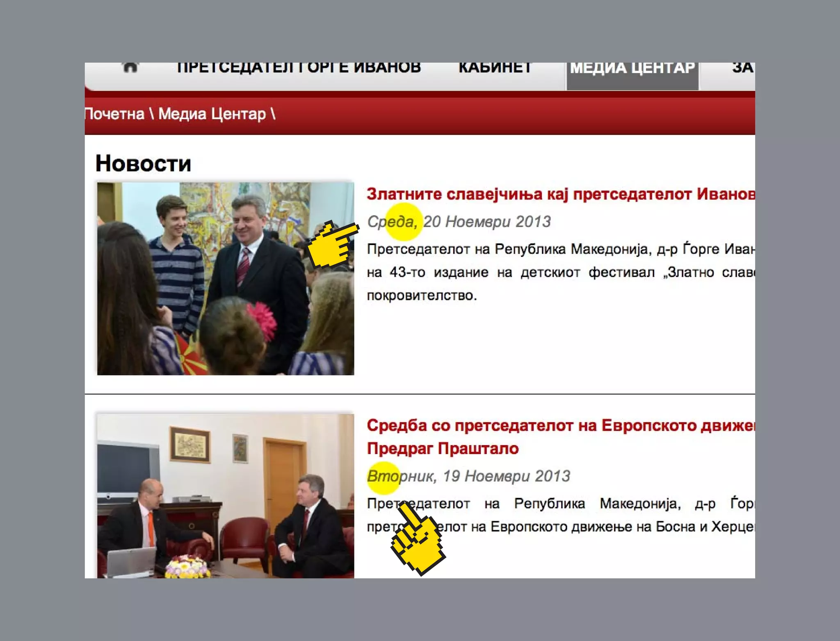Screen dimensions: 840x641
Task: Open Средба со претседателот на Европското headline
Action: [x=560, y=426]
